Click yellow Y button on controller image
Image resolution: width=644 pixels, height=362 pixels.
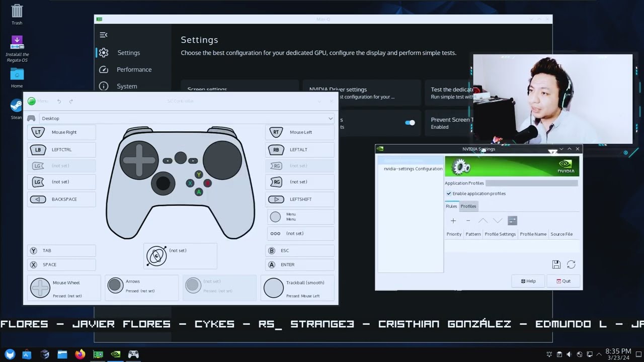[x=199, y=174]
